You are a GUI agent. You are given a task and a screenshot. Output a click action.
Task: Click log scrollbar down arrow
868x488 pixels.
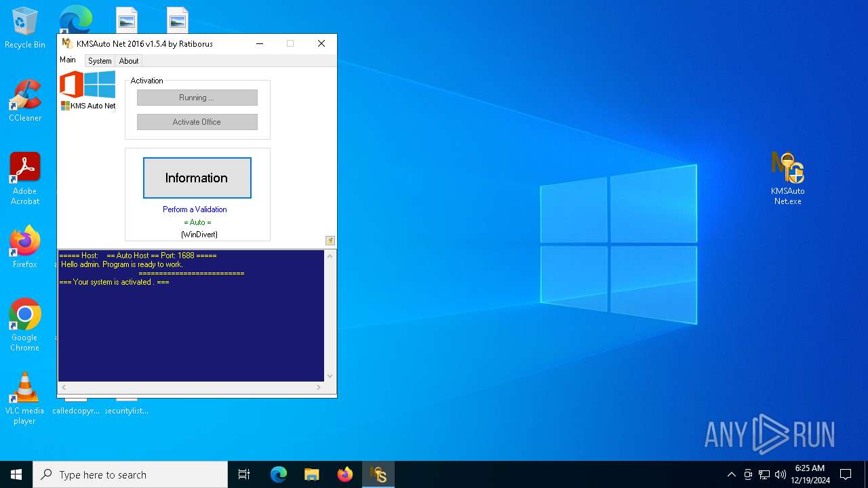330,376
